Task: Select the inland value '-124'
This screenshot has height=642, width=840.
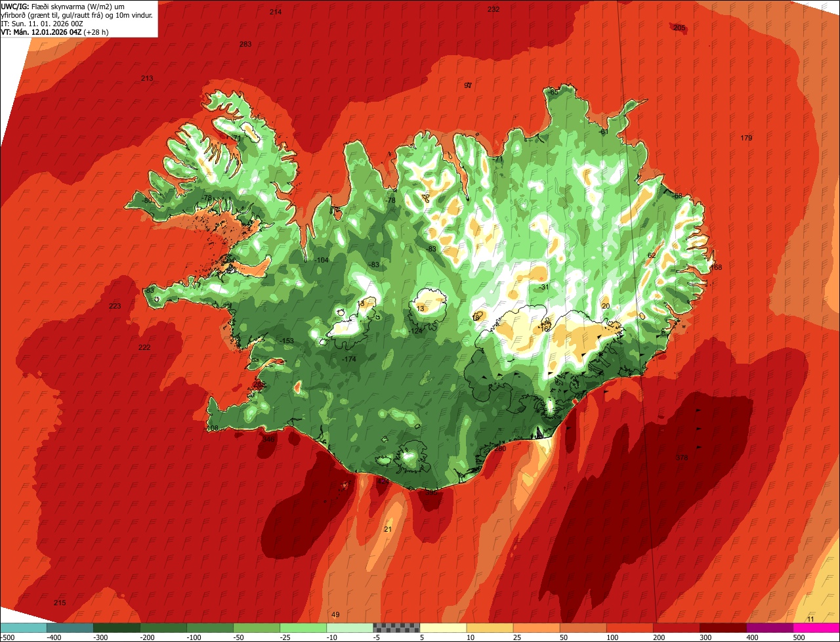Action: 416,331
